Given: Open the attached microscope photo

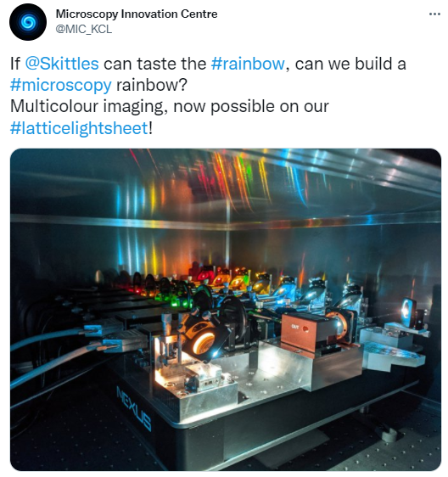Looking at the screenshot, I should 226,310.
